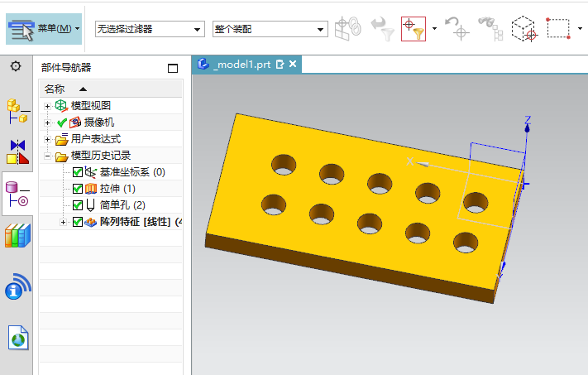Open the web browser sidebar icon
Screen dimensions: 588x375
(18, 338)
